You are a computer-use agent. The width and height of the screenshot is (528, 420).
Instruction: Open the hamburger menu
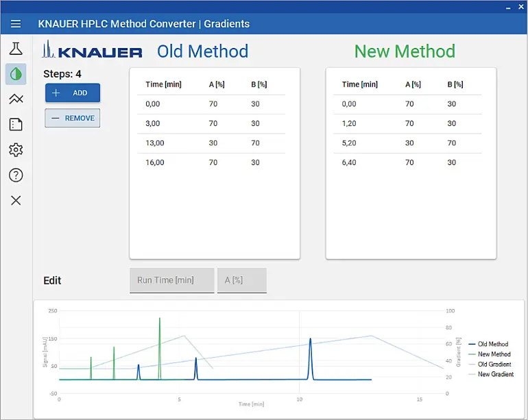pyautogui.click(x=16, y=24)
